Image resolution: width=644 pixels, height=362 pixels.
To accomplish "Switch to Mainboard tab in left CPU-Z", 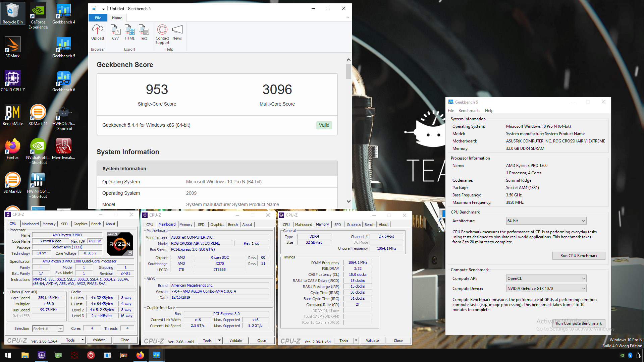I will point(30,224).
